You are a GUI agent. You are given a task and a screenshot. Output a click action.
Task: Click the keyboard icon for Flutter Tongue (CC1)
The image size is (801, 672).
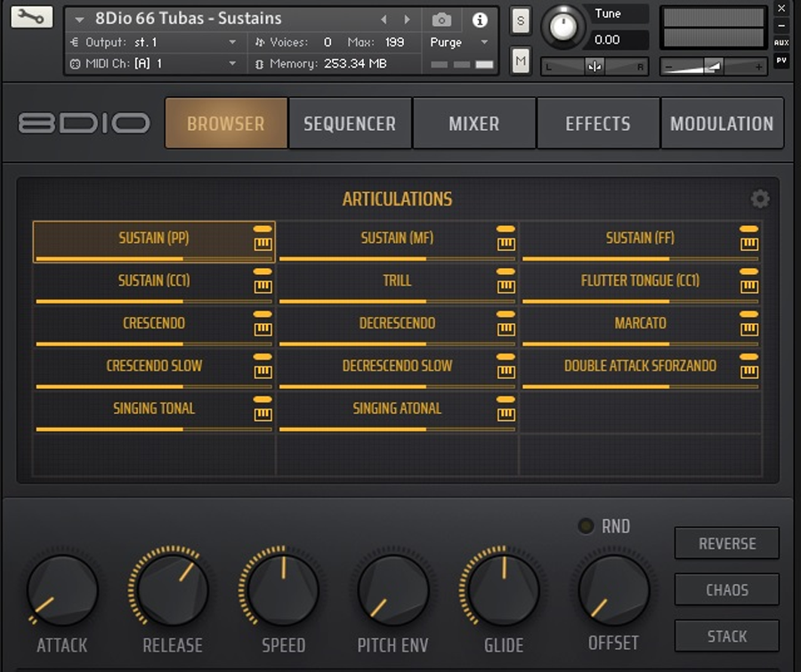click(x=748, y=287)
